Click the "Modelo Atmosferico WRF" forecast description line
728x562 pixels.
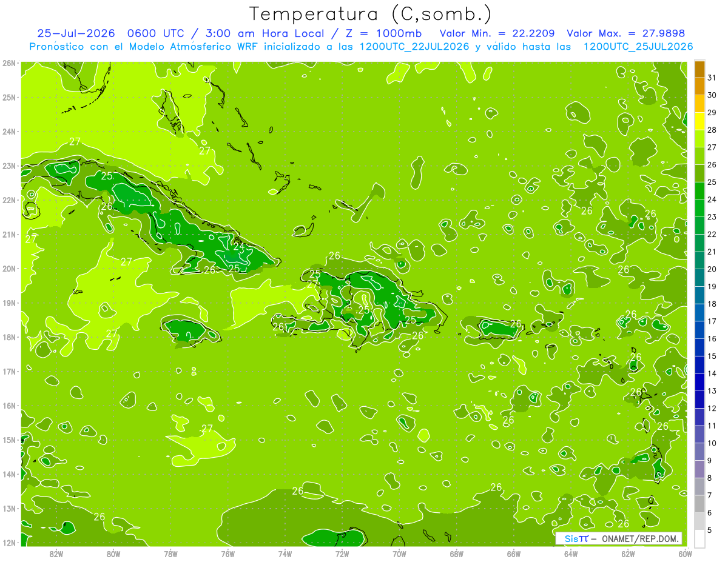(x=362, y=47)
